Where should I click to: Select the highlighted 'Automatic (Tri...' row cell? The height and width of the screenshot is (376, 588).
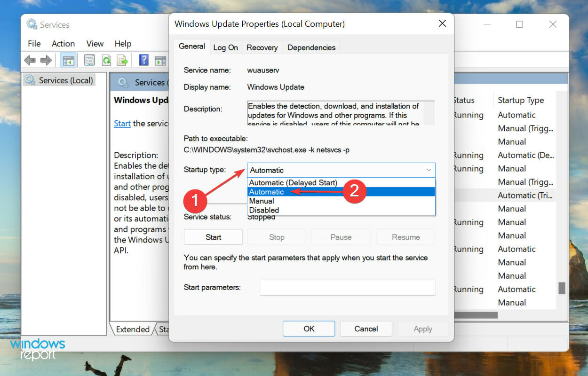525,196
